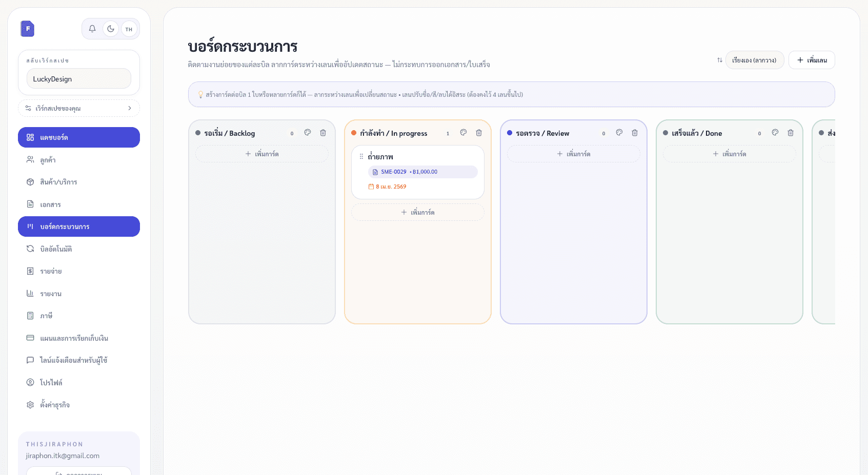Click the app logo icon in the sidebar

27,29
